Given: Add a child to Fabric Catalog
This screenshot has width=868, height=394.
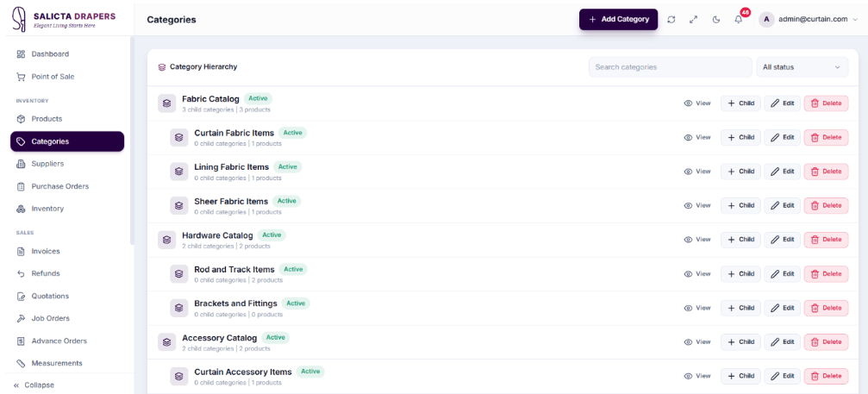Looking at the screenshot, I should [740, 103].
